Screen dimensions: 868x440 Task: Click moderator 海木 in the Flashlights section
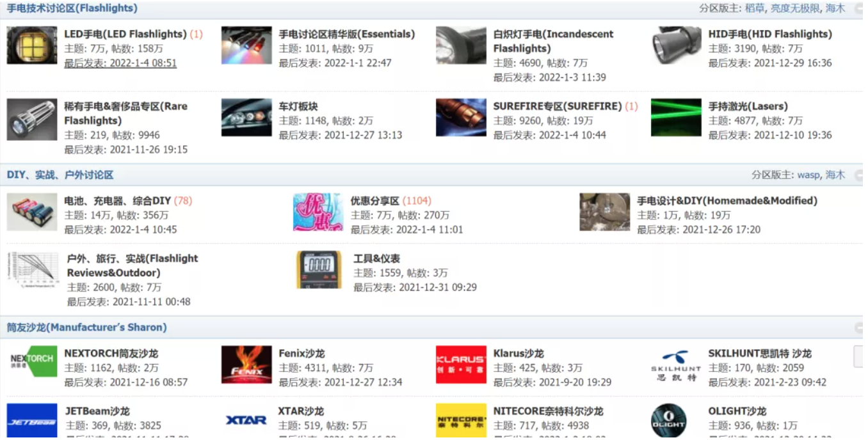835,8
